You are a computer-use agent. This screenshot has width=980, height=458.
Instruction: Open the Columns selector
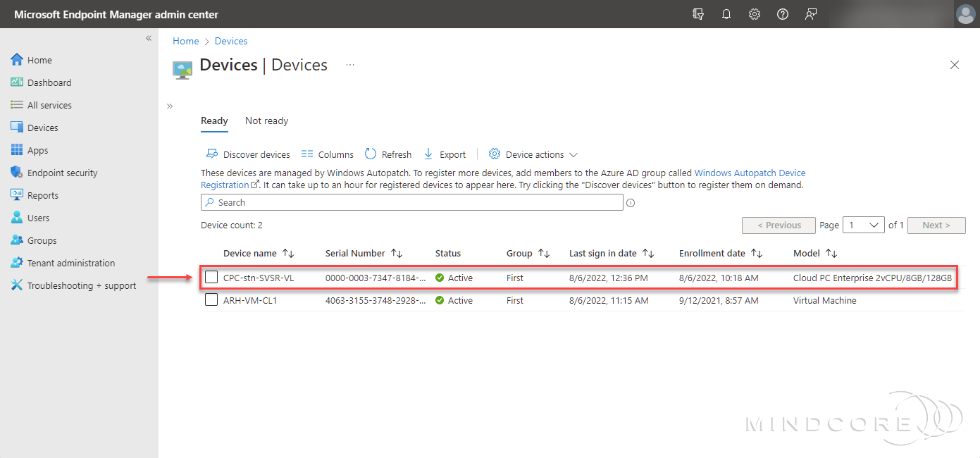point(327,154)
